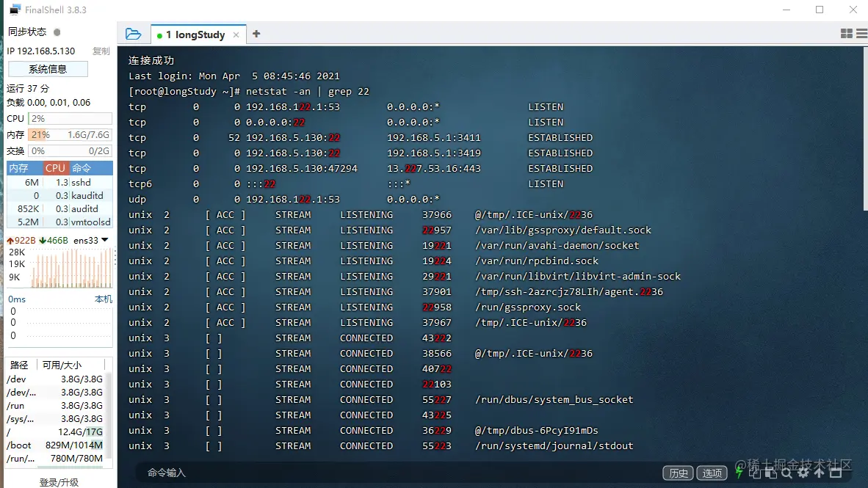
Task: Select the vmtoolsd process row
Action: 59,222
